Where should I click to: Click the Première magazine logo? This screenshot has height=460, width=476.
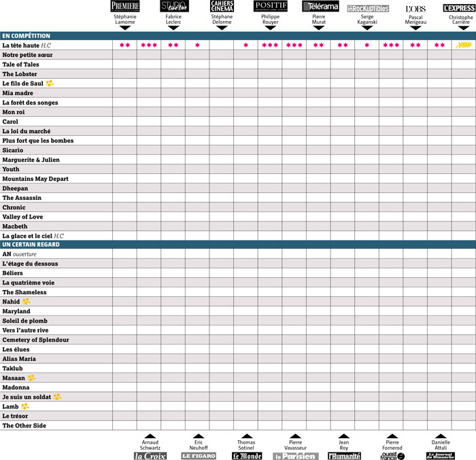[125, 6]
